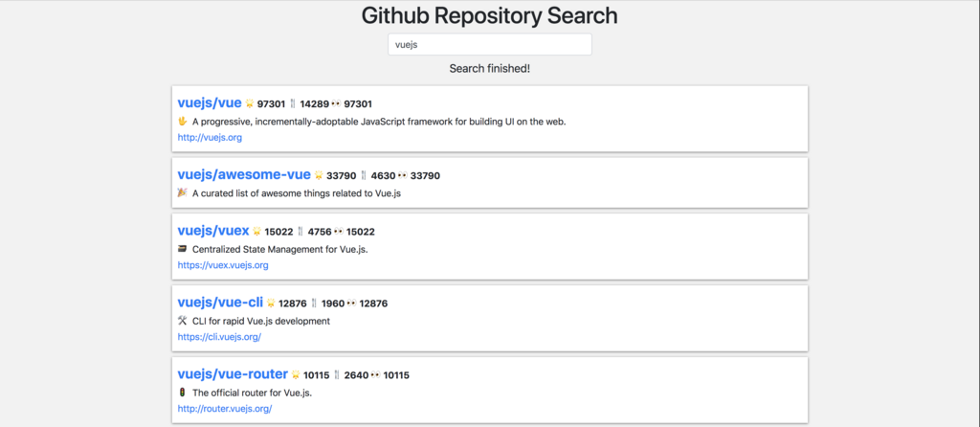
Task: Click the star icon beside vuejs/vuex
Action: 256,232
